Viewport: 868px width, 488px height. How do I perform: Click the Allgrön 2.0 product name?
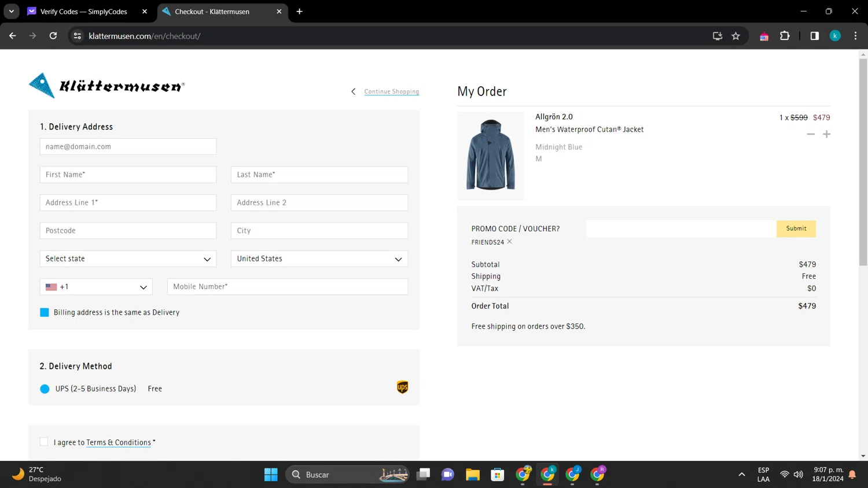click(x=554, y=117)
